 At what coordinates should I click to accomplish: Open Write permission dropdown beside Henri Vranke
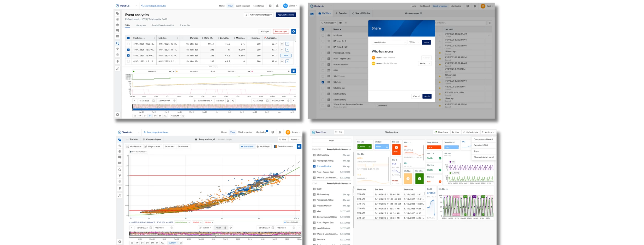pos(414,42)
